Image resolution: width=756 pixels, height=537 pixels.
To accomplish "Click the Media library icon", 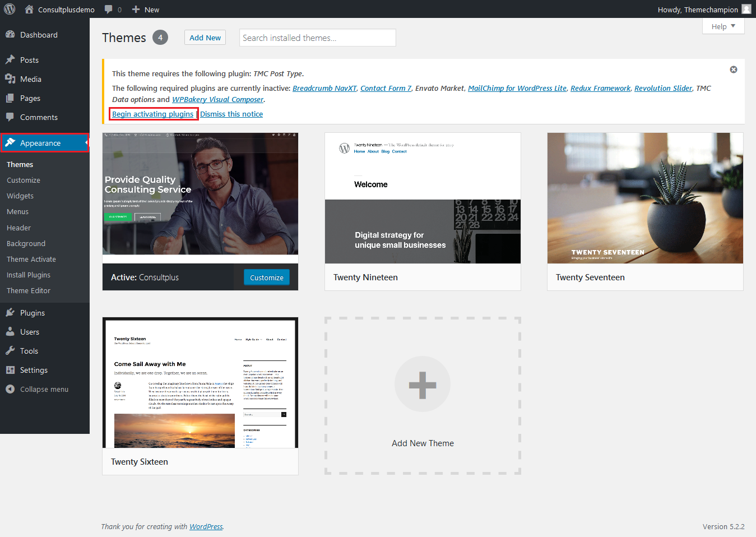I will click(x=10, y=79).
